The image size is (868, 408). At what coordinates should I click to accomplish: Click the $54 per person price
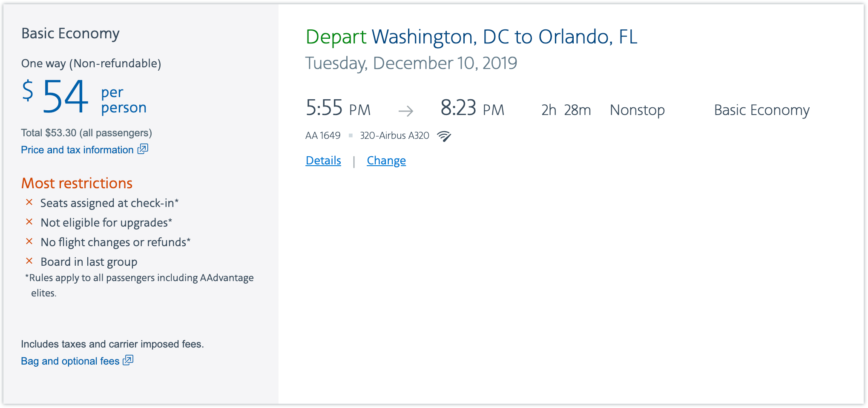[84, 96]
